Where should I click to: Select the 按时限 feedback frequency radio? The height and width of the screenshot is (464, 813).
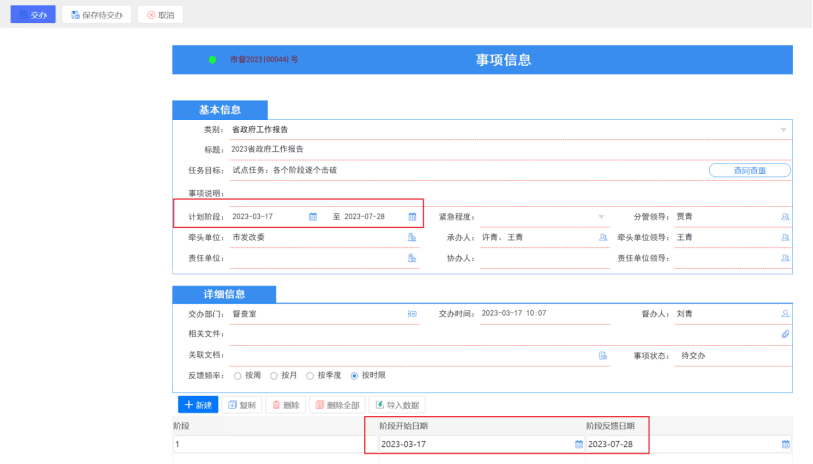(354, 376)
